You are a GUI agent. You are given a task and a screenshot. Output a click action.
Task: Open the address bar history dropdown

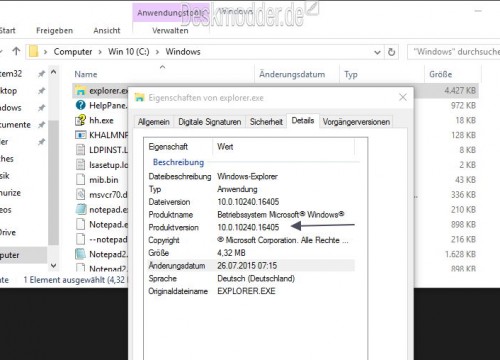point(377,52)
